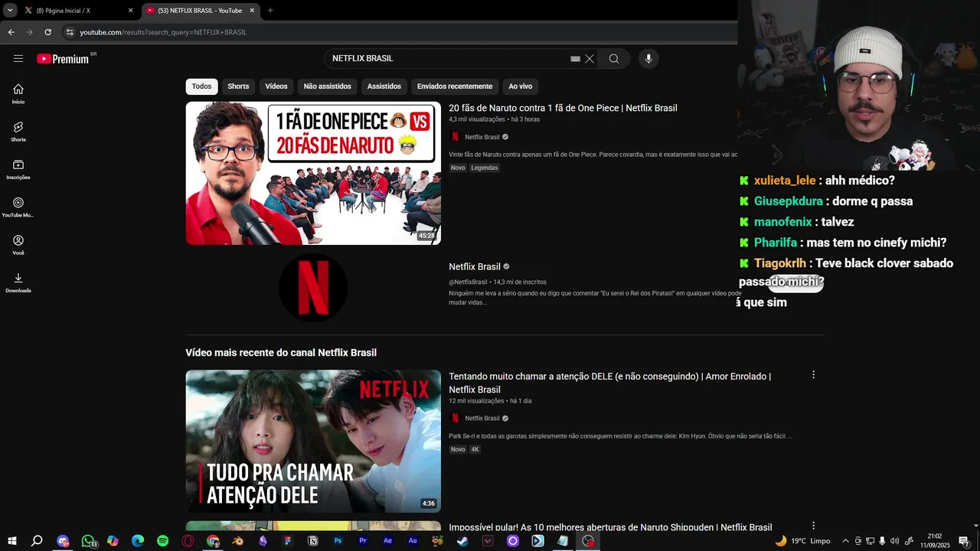980x551 pixels.
Task: Open the notifications center icon
Action: tap(964, 541)
